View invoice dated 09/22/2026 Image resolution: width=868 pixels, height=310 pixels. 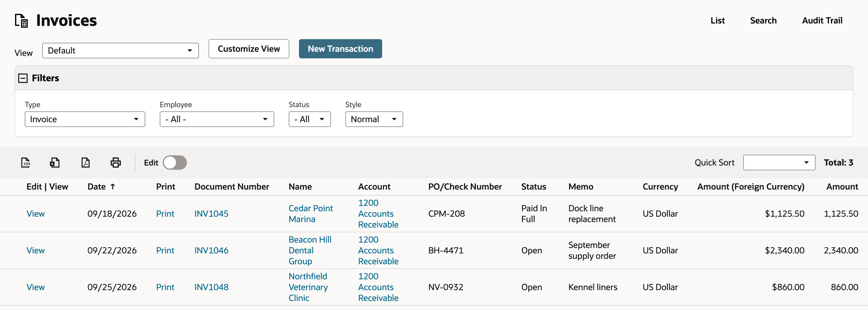click(x=35, y=250)
